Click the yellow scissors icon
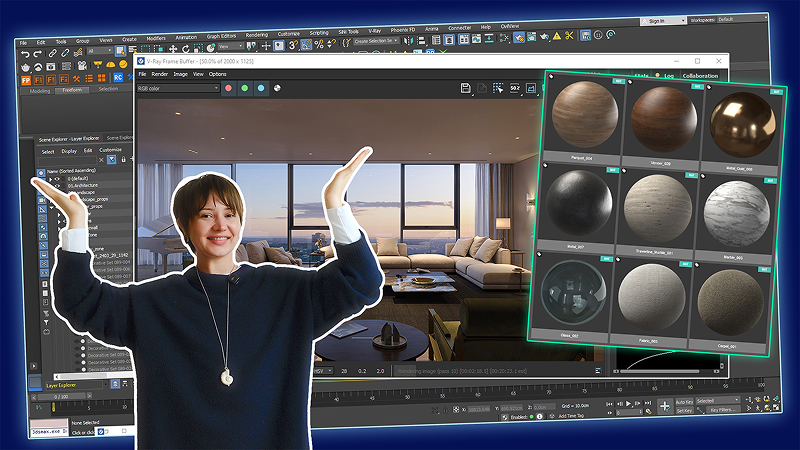800x450 pixels. (569, 35)
